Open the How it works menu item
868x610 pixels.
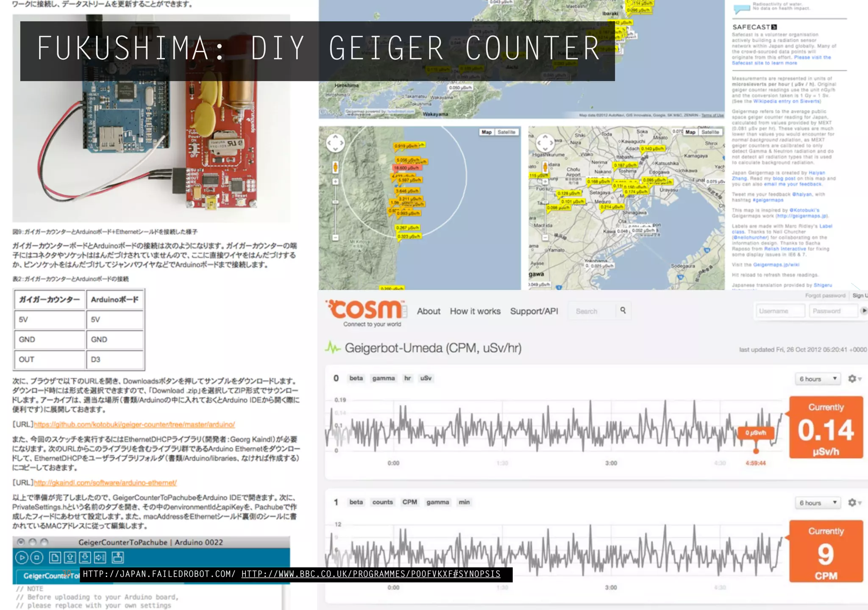[x=475, y=311]
